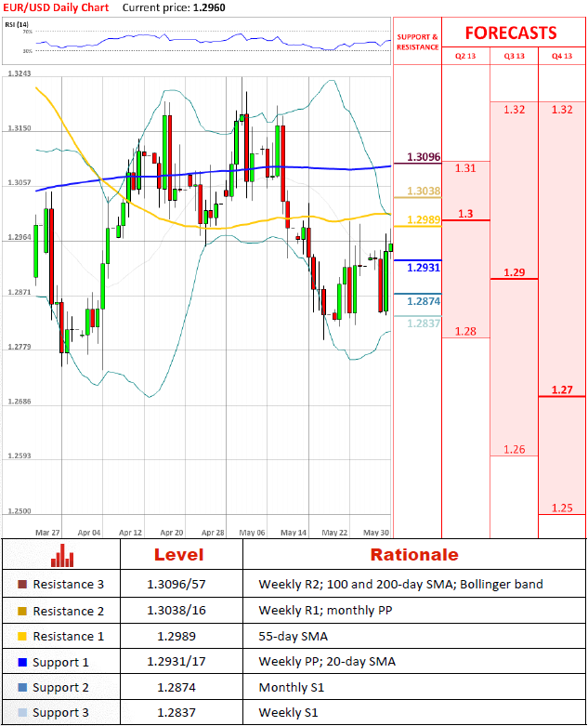This screenshot has height=726, width=588.
Task: Select the 'Resistance 3' row label
Action: [69, 585]
